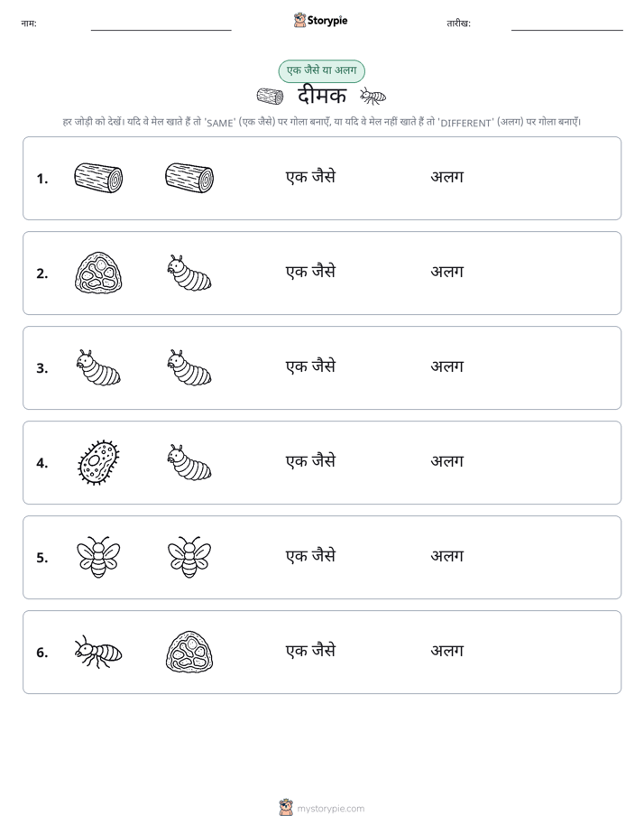Image resolution: width=644 pixels, height=834 pixels.
Task: Click the नाम name input line
Action: click(x=161, y=25)
